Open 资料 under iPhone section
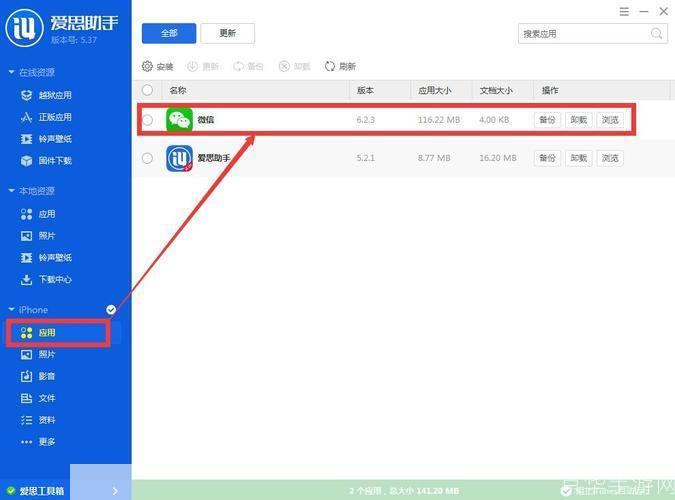The width and height of the screenshot is (675, 500). (x=38, y=420)
